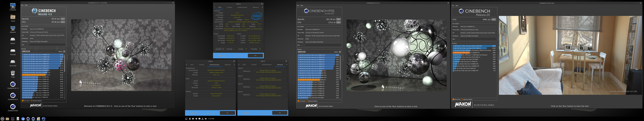The width and height of the screenshot is (644, 121).
Task: Click right tab arrow in CPU-Z Motherboard window
Action: point(234,65)
